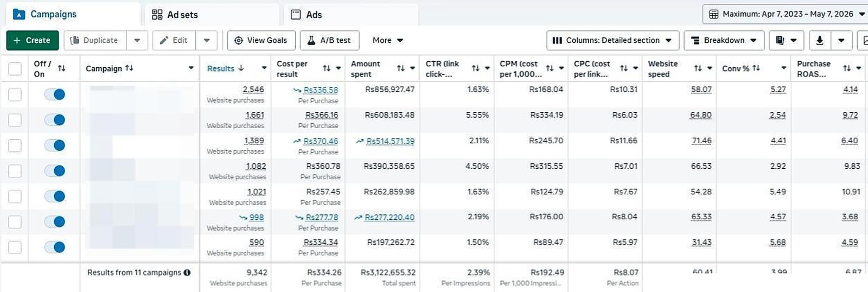Click the trend icon beside Rs370.46
This screenshot has height=292, width=868.
click(x=297, y=141)
